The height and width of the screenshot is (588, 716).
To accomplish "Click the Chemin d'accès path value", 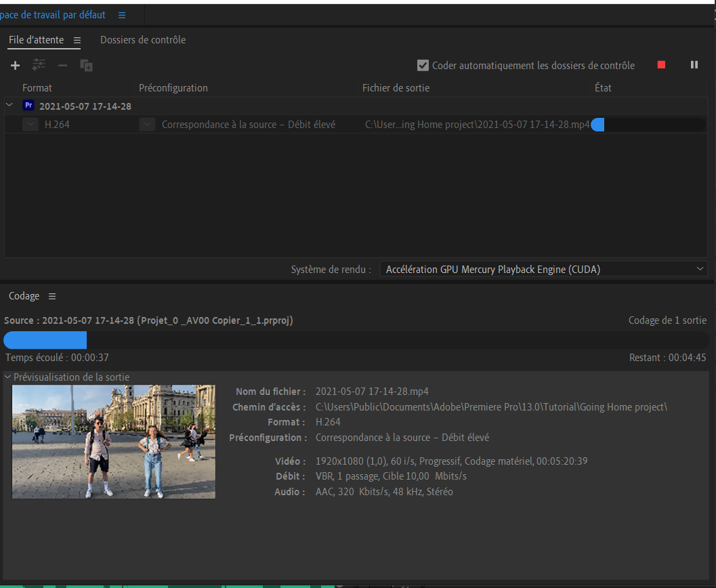I will tap(491, 406).
